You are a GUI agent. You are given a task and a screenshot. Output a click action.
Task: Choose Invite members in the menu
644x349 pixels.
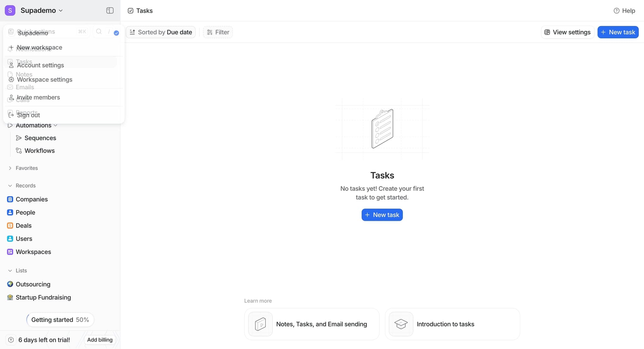click(x=38, y=97)
